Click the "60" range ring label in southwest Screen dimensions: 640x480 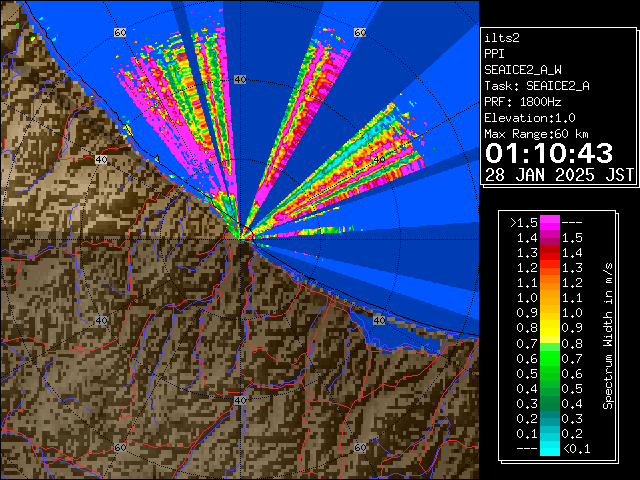[x=120, y=447]
